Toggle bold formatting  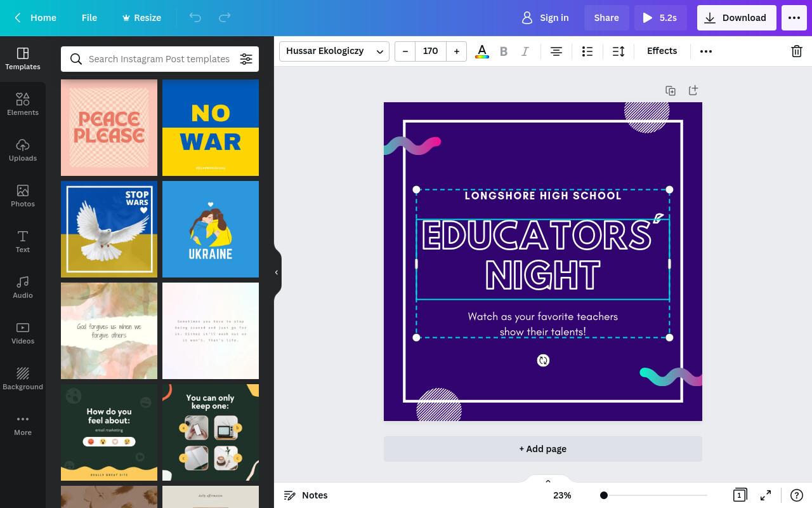(x=504, y=51)
